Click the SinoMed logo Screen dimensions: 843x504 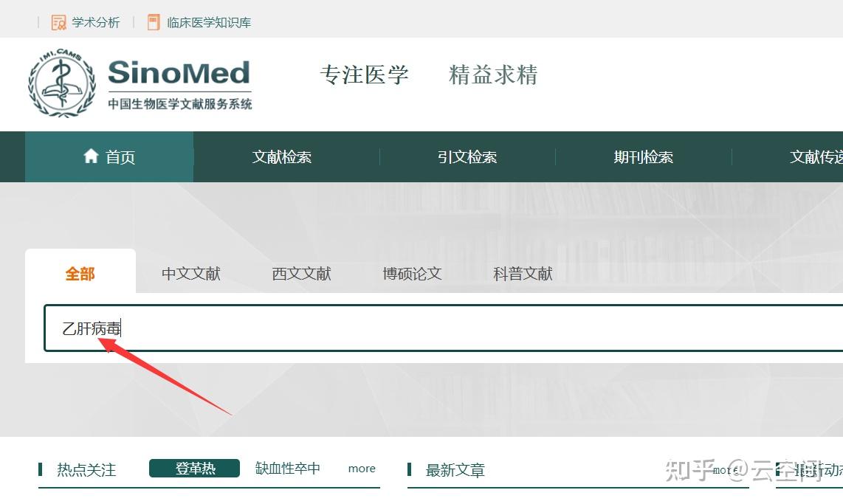[179, 74]
